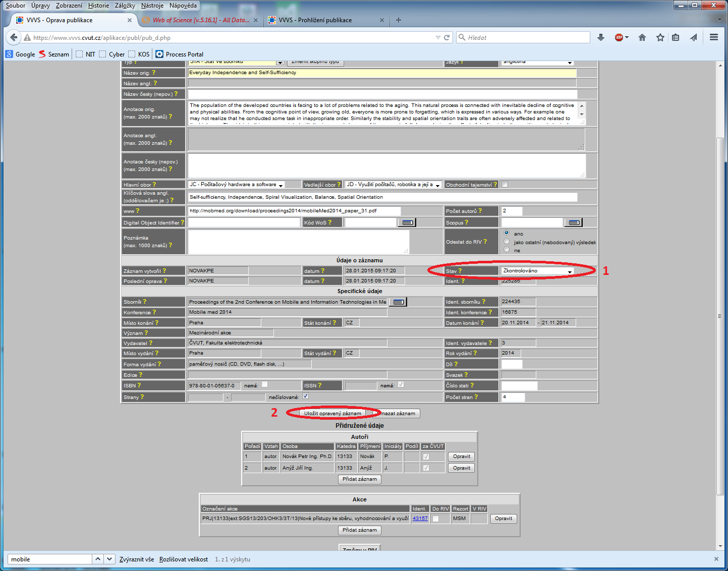Click help question mark next to Stav
Screen dimensions: 728x571
460,271
